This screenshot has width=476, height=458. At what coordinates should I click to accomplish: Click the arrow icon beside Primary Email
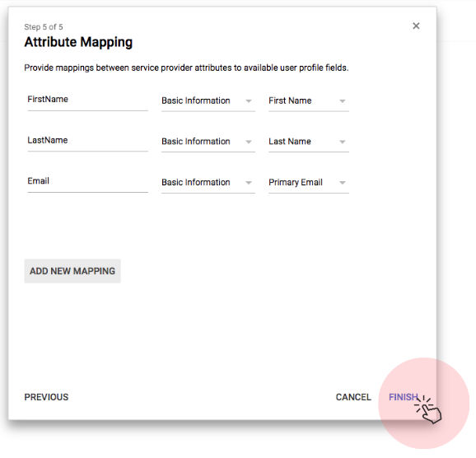coord(343,183)
